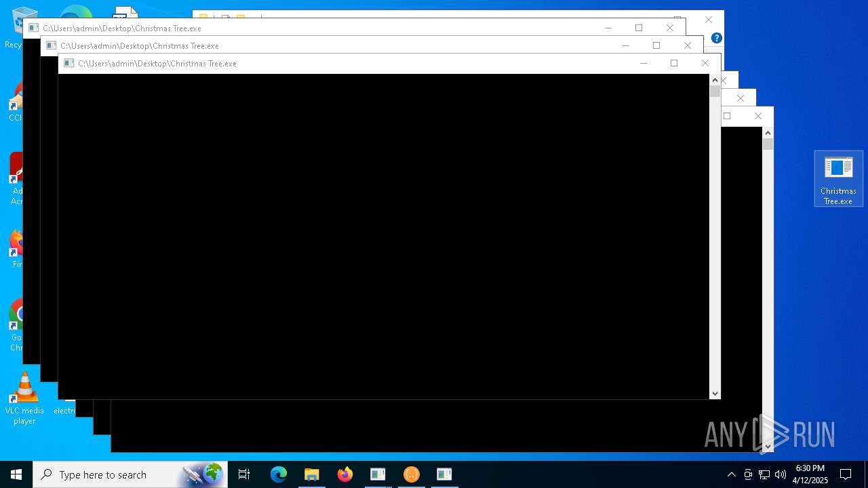Minimize the front Christmas Tree.exe console window
The width and height of the screenshot is (868, 488).
(x=644, y=63)
